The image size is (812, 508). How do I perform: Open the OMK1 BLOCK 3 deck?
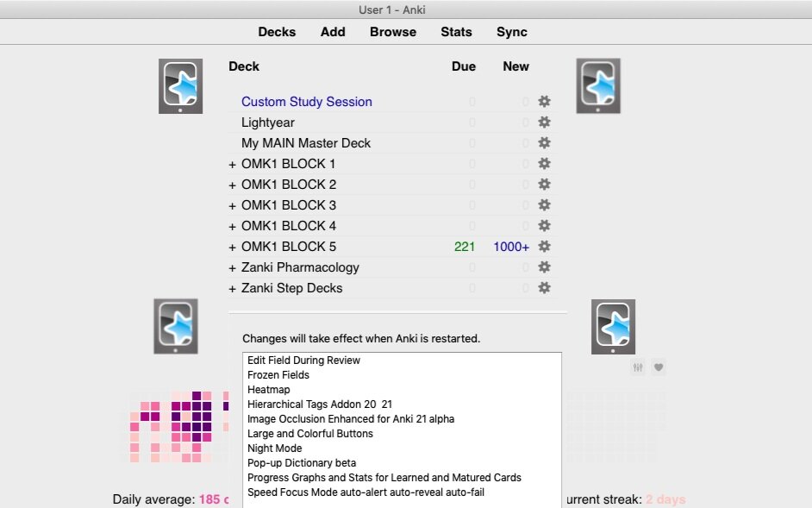[289, 205]
